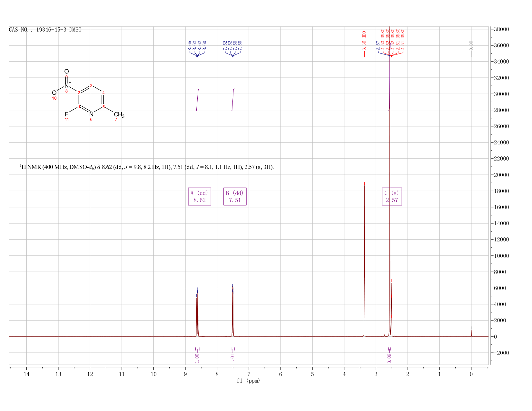Select the integral value 1.01 below the baseline
Screen dimensions: 532x411
(233, 358)
